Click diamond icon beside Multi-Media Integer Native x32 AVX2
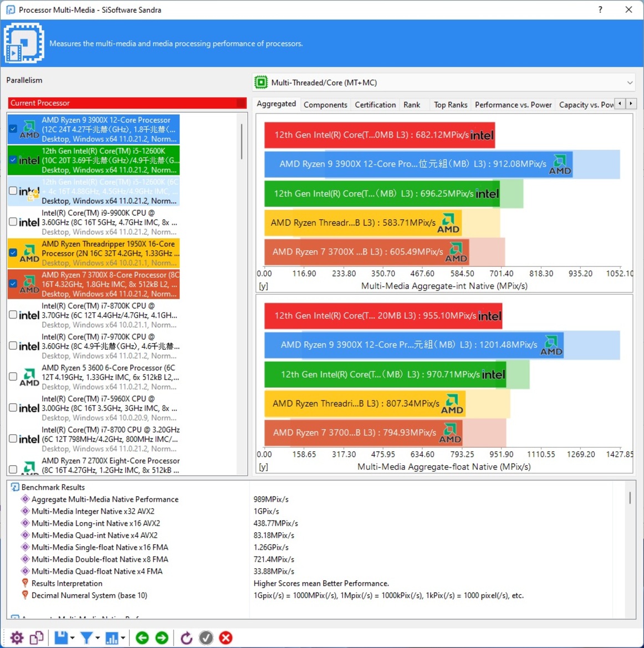The image size is (644, 648). pos(25,511)
